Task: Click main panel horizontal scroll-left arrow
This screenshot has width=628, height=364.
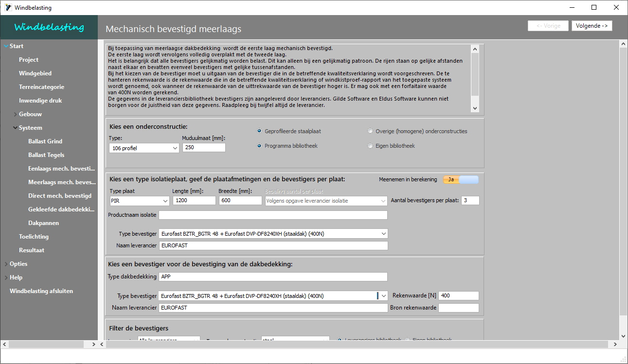Action: click(x=102, y=344)
